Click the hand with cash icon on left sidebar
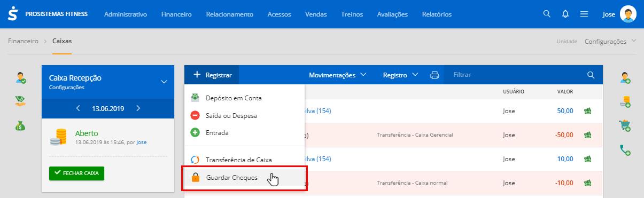The height and width of the screenshot is (198, 644). [x=20, y=101]
